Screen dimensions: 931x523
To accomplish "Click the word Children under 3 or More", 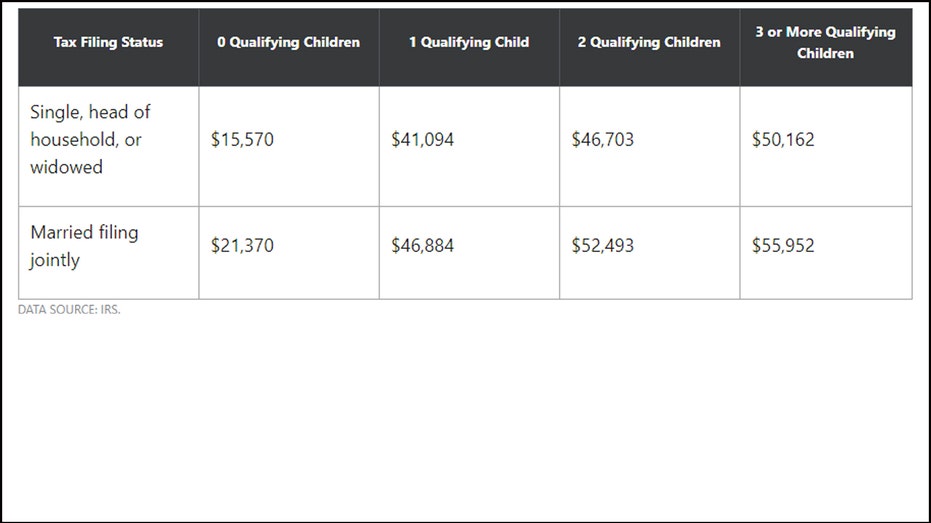I will [825, 53].
